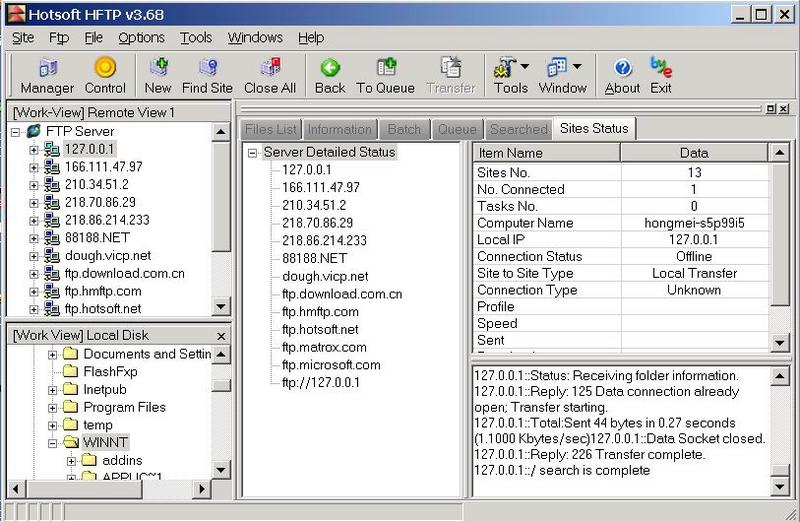Open the Manager toolbar icon

pos(47,68)
